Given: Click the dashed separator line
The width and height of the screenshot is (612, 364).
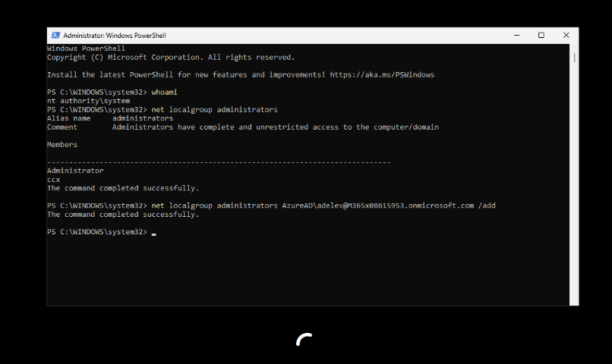Looking at the screenshot, I should pyautogui.click(x=219, y=162).
